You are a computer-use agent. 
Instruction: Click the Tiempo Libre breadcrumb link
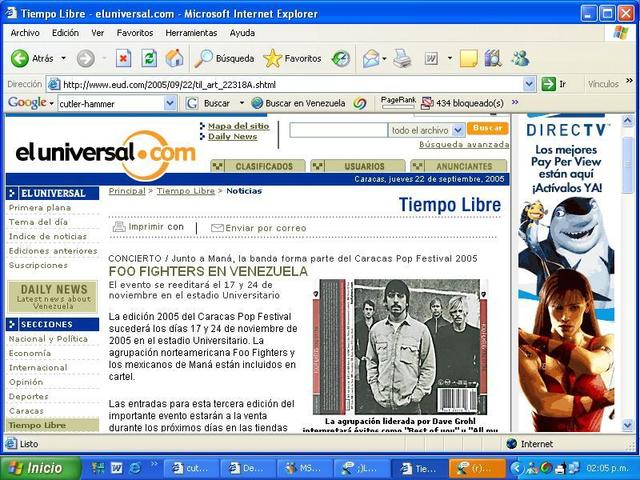click(x=186, y=191)
